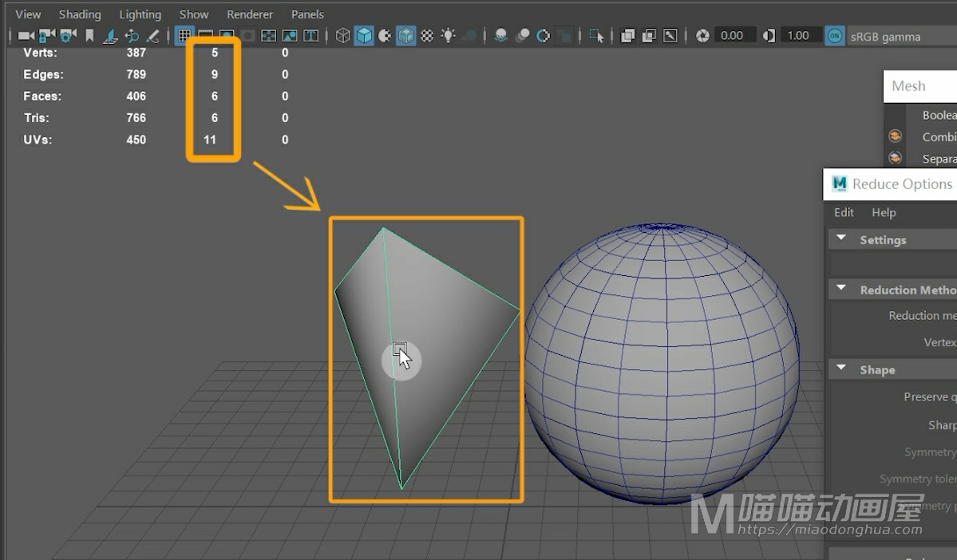Screen dimensions: 957x560
Task: Toggle the color management ON button
Action: 834,36
